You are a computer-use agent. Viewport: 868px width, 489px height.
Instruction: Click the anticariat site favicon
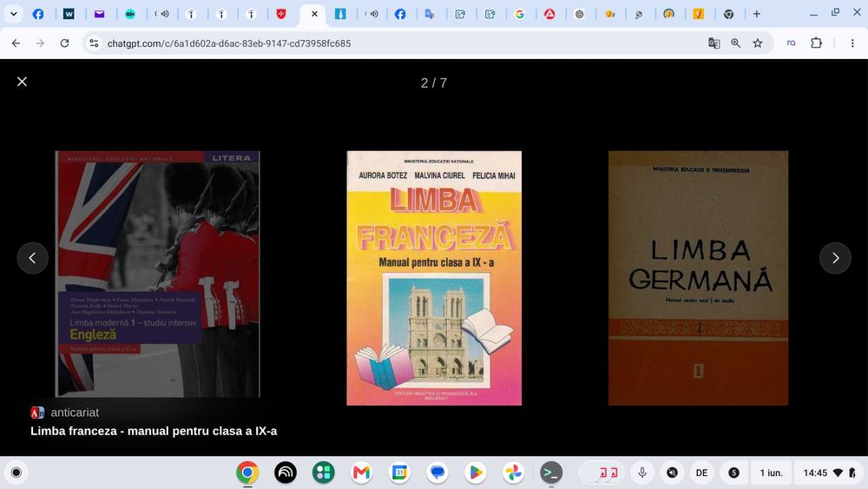point(37,413)
